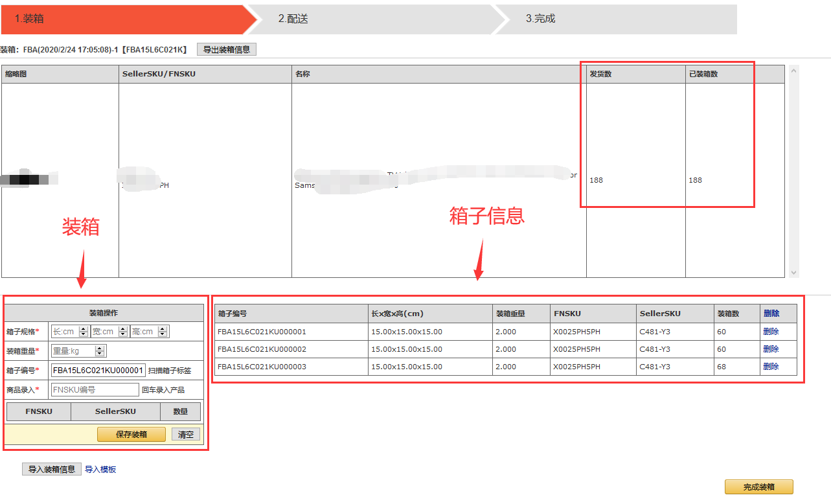This screenshot has height=504, width=831.
Task: Click the 保存装箱 button
Action: click(x=131, y=434)
